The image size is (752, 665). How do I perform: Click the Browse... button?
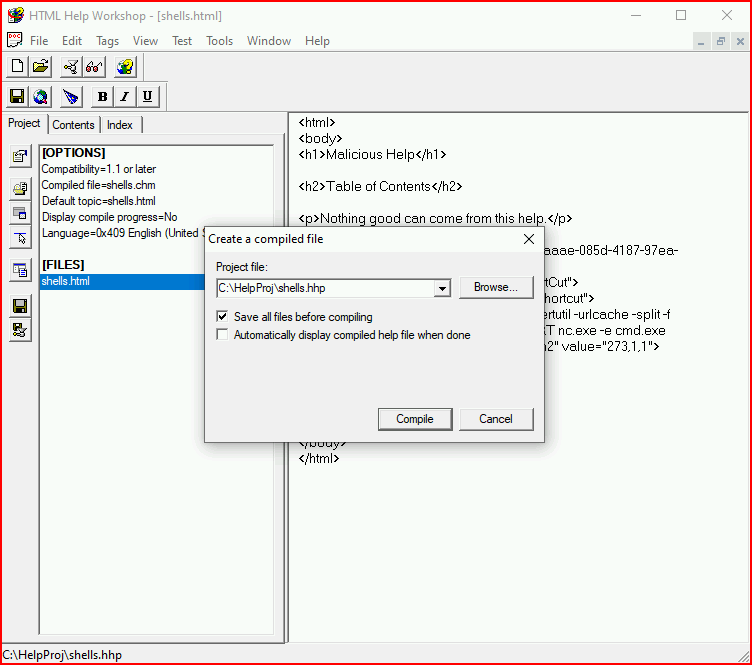pos(496,287)
